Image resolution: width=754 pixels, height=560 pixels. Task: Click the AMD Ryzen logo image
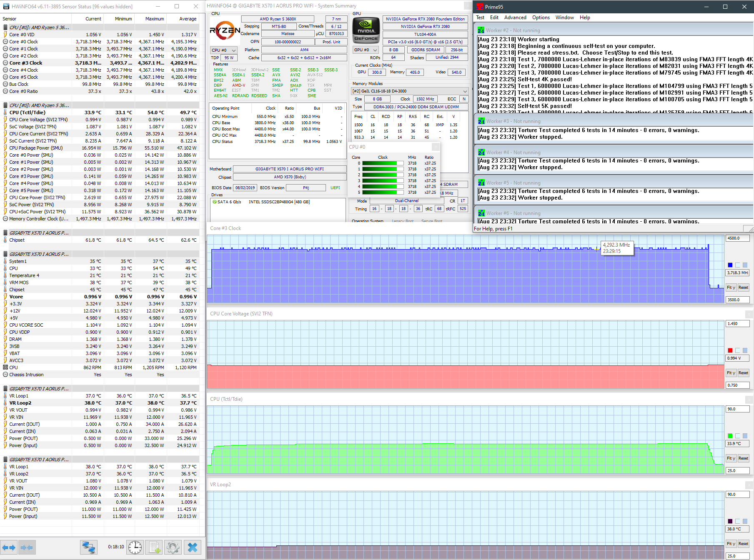[225, 30]
